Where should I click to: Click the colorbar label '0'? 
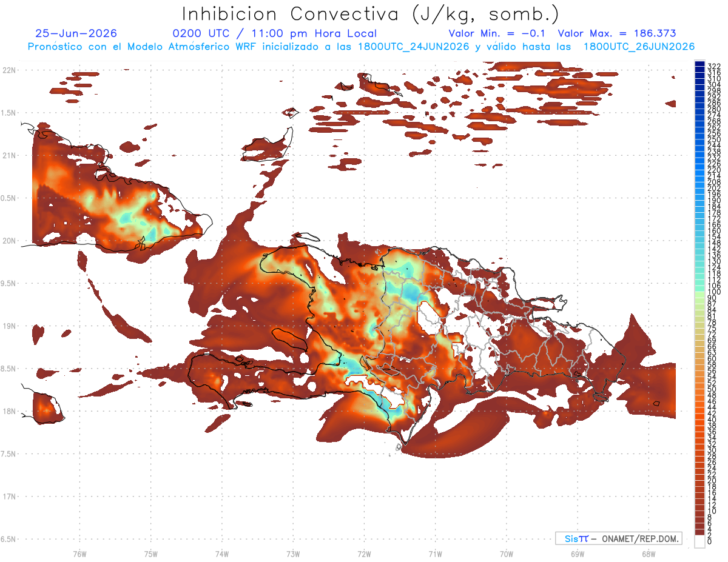click(710, 541)
